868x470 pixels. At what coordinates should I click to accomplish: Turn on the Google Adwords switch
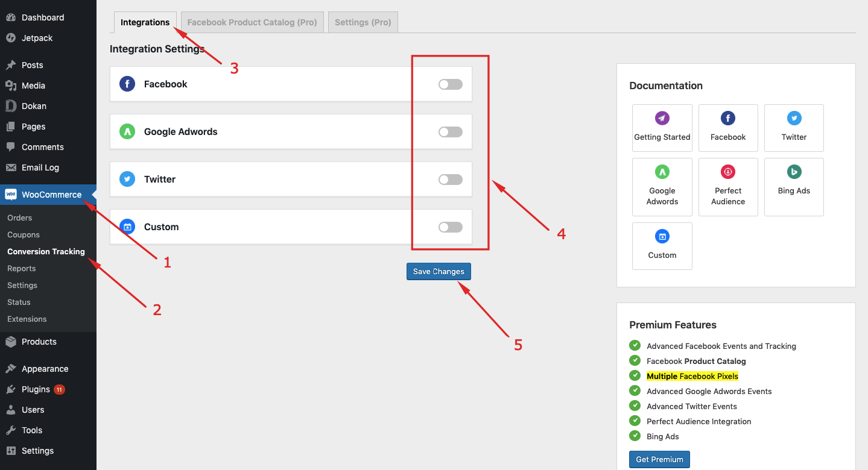tap(450, 131)
